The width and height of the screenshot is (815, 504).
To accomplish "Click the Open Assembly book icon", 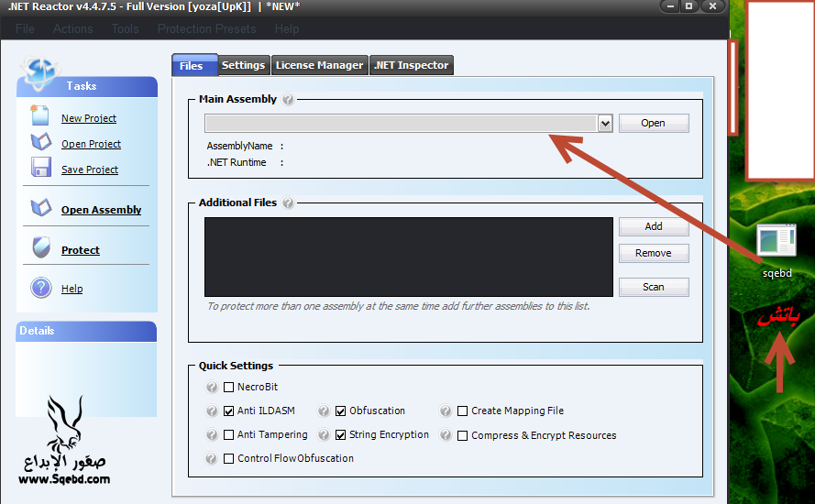I will (41, 208).
